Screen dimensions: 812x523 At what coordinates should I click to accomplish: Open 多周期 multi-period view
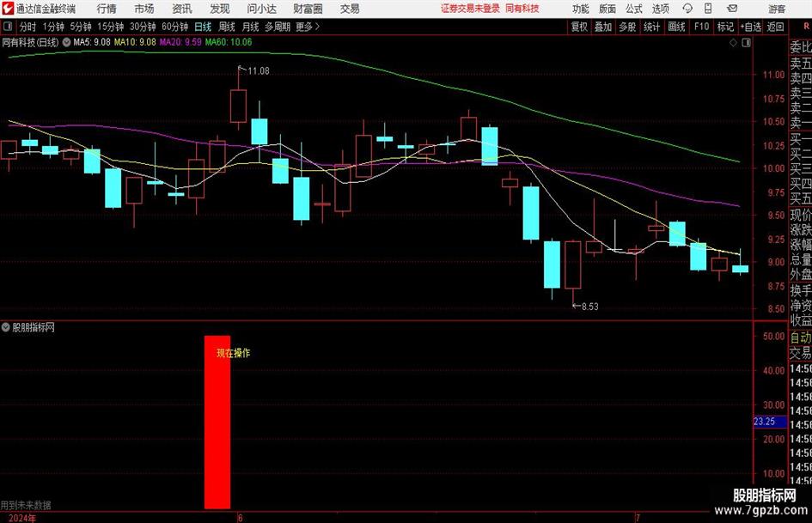pyautogui.click(x=278, y=27)
